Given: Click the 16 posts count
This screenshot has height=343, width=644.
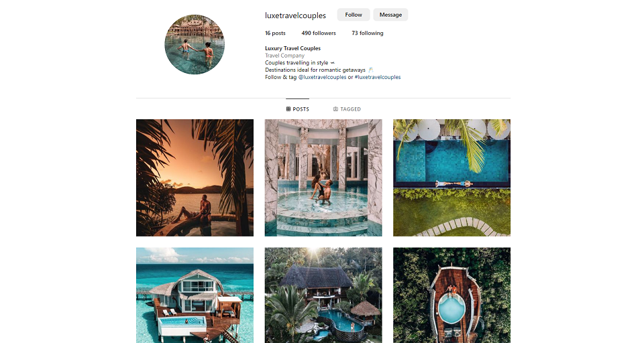Looking at the screenshot, I should click(x=275, y=33).
